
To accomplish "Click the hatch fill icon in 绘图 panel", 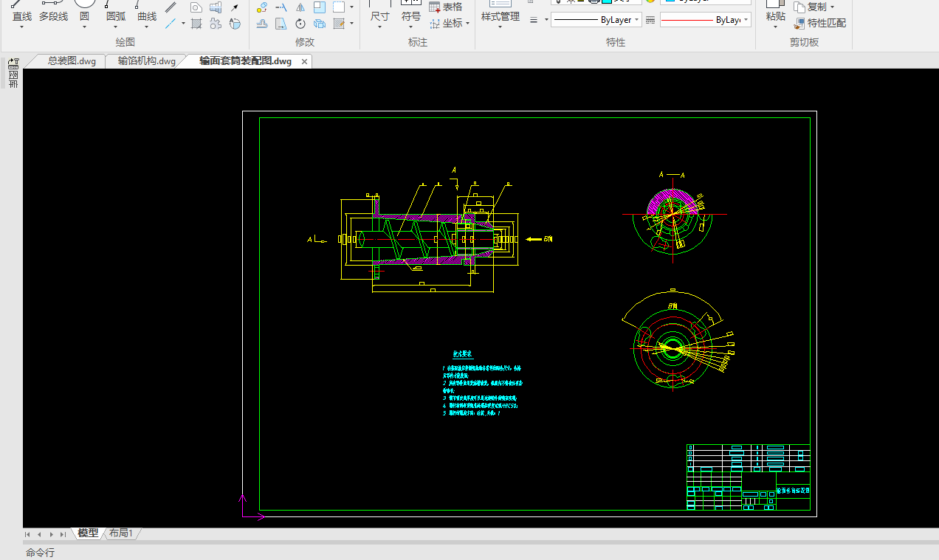I will click(196, 24).
